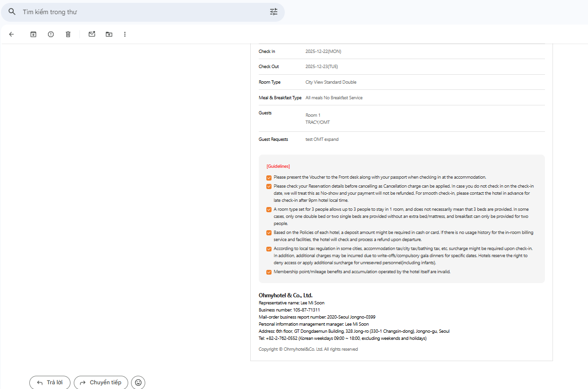Image resolution: width=588 pixels, height=389 pixels.
Task: Click the "Trả lời" reply button
Action: [x=50, y=382]
